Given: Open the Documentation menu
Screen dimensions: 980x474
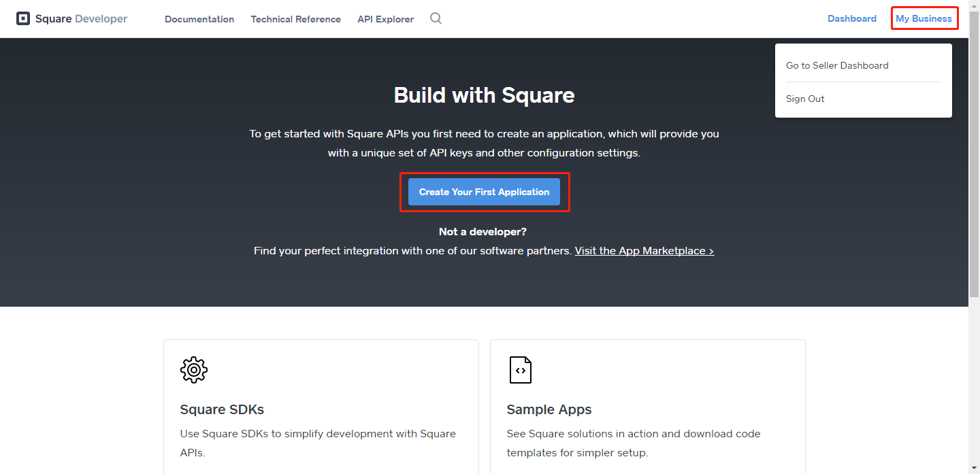Looking at the screenshot, I should (x=199, y=19).
